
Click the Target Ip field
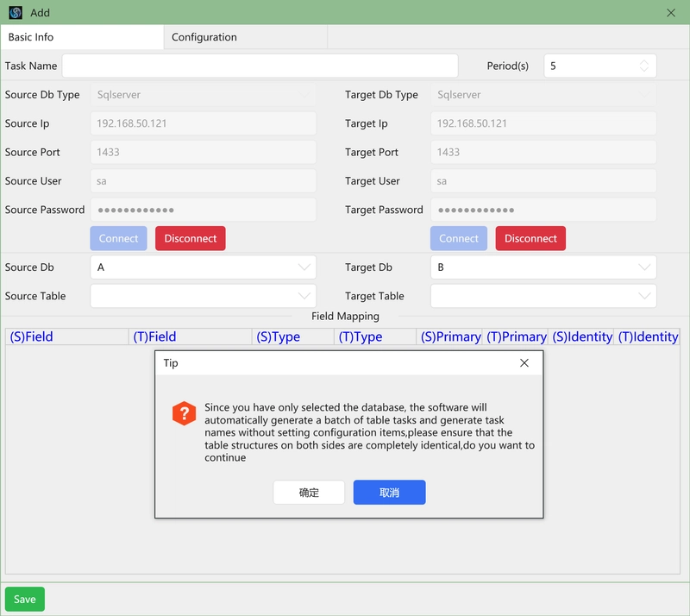click(x=543, y=123)
